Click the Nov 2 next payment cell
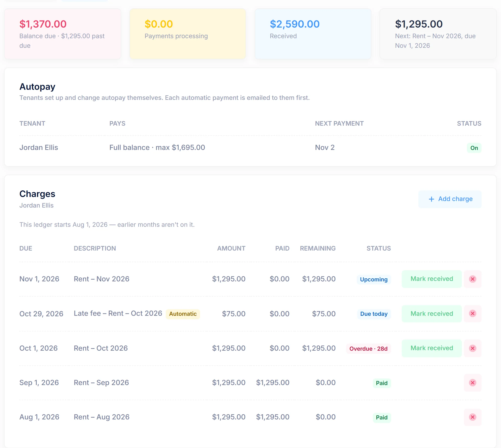Screen dimensions: 501x448 tap(325, 147)
